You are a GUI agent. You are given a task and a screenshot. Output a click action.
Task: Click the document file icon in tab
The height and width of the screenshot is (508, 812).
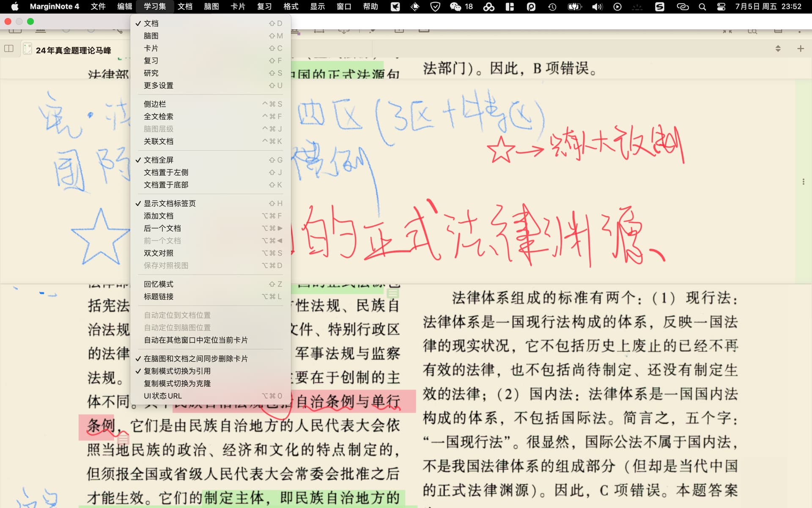[27, 49]
